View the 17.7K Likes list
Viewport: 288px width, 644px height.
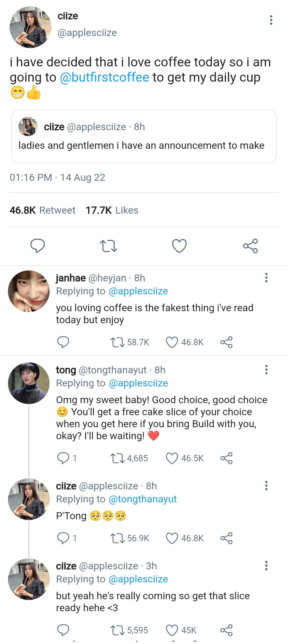(112, 210)
